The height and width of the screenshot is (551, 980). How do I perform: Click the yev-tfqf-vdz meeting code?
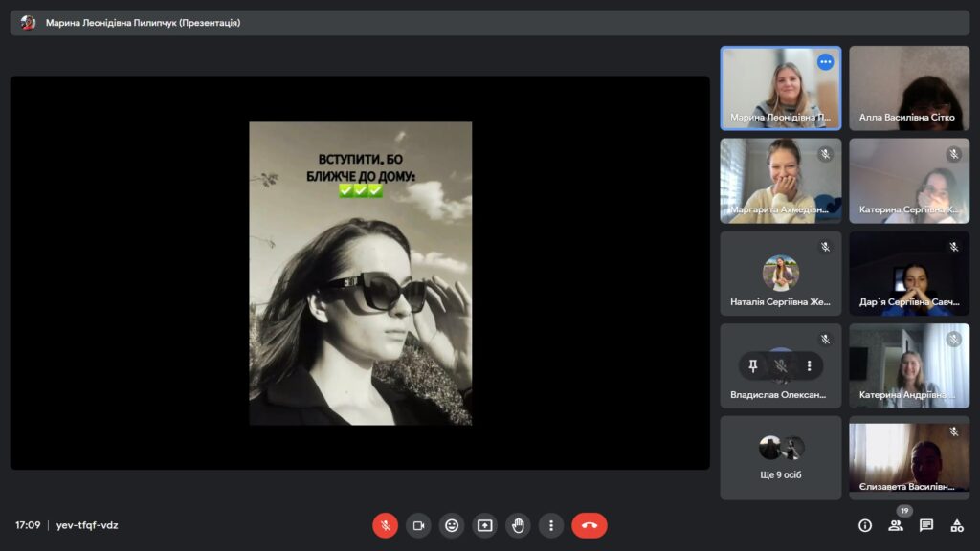87,525
